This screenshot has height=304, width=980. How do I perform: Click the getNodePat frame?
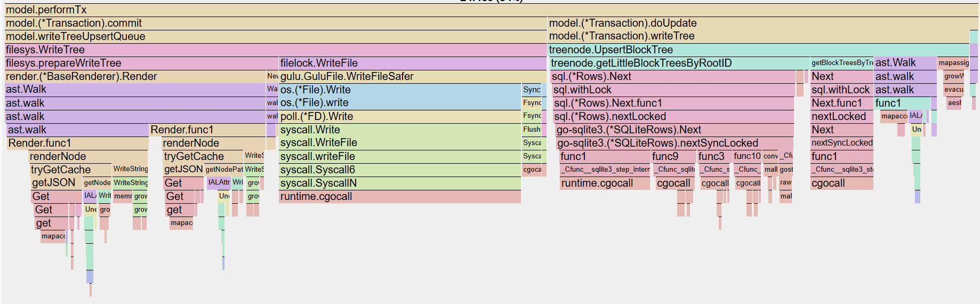coord(224,170)
